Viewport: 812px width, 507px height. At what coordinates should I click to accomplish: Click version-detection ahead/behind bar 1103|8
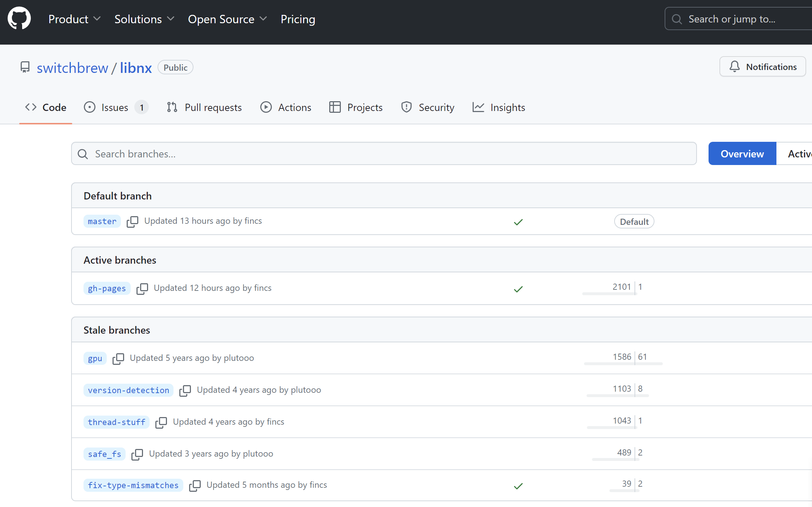pos(618,390)
